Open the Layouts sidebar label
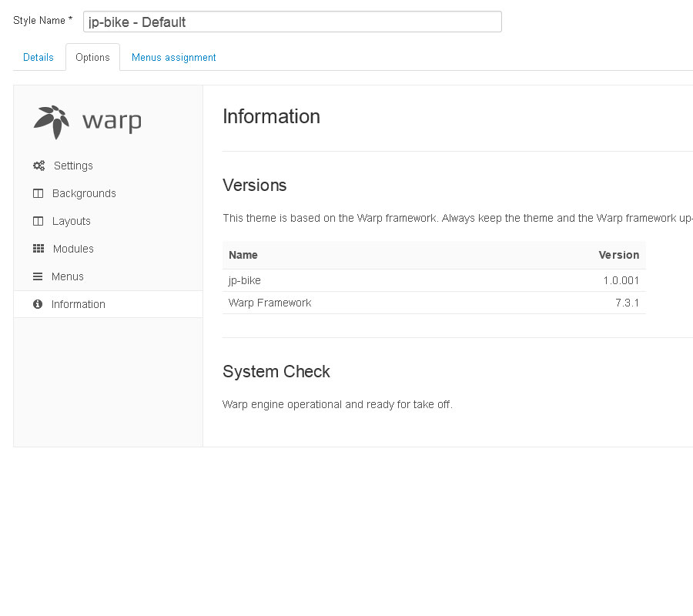Screen dimensions: 693x616 [72, 221]
